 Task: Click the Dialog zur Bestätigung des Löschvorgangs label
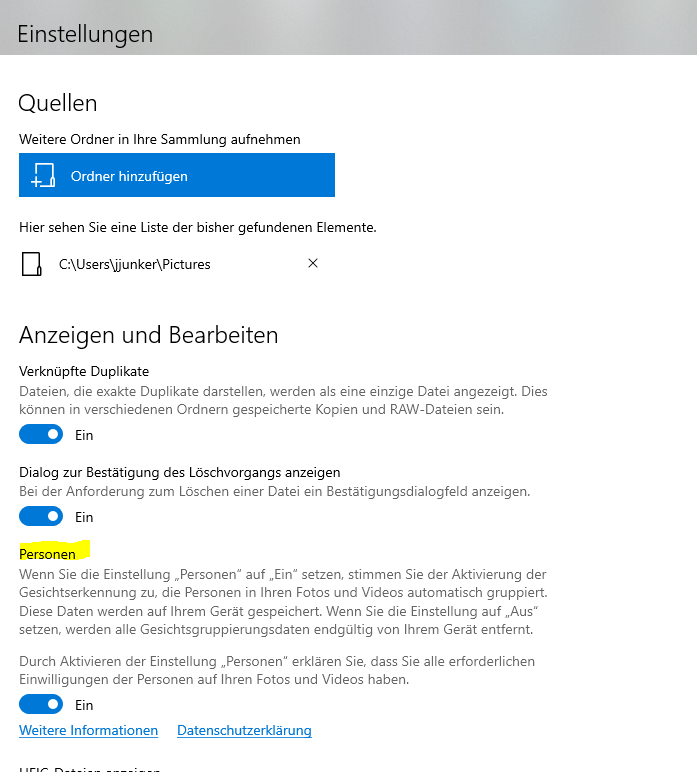pyautogui.click(x=180, y=473)
